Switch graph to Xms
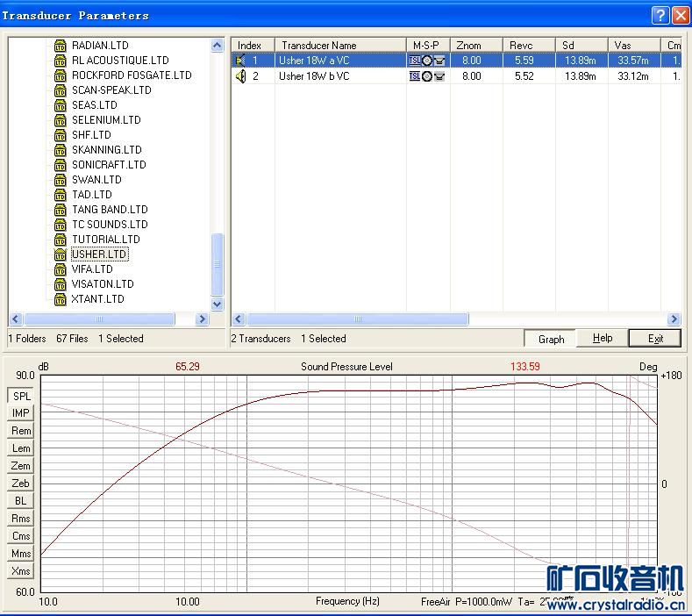Screen dimensions: 692x616 [x=21, y=571]
